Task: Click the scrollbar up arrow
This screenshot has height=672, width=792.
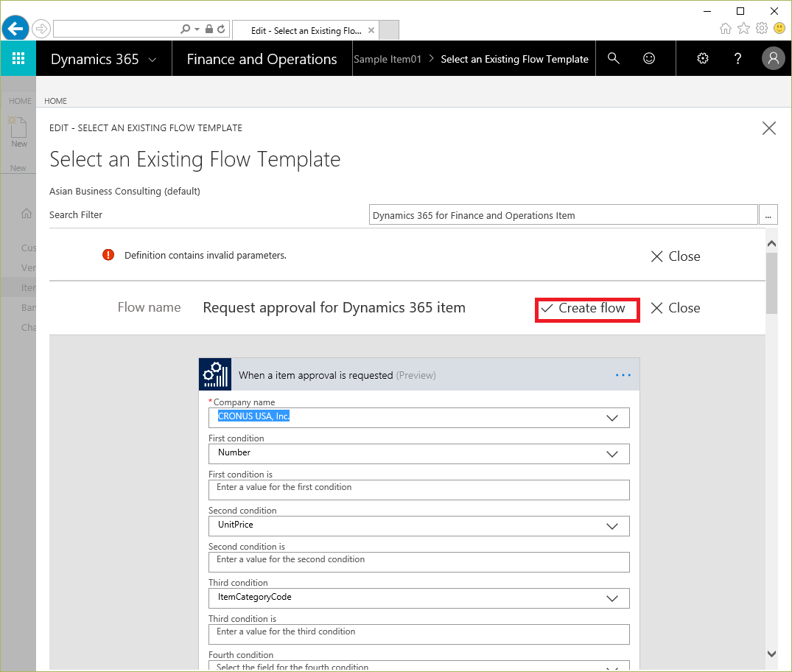Action: 771,244
